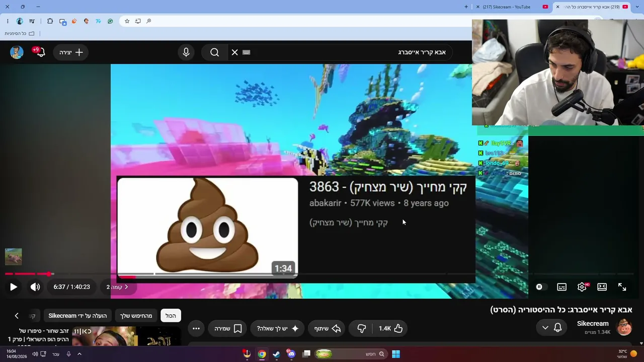
Task: Open Windows Start menu
Action: click(396, 354)
